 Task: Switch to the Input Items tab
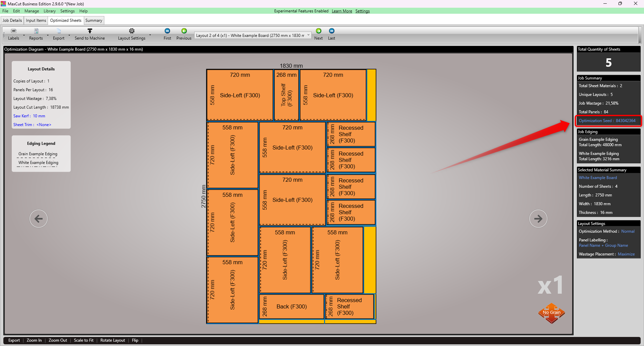click(36, 20)
